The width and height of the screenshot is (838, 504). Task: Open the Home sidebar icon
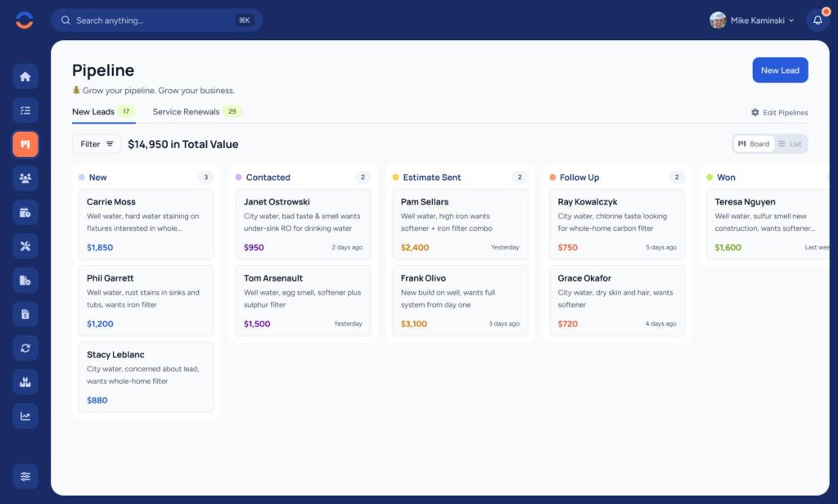pyautogui.click(x=25, y=76)
